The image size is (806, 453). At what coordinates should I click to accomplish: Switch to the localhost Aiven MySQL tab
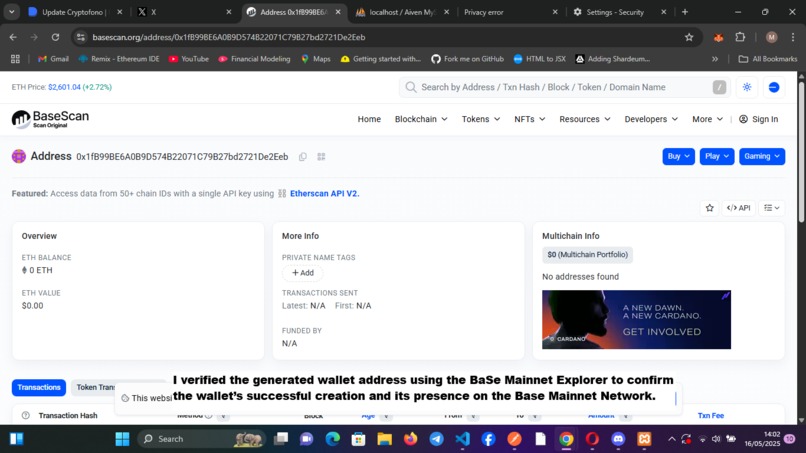(402, 12)
